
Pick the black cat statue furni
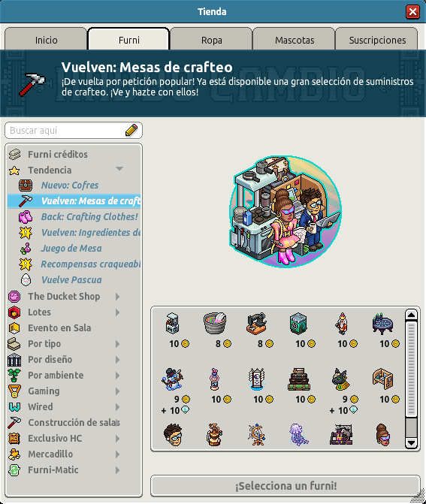(x=341, y=379)
